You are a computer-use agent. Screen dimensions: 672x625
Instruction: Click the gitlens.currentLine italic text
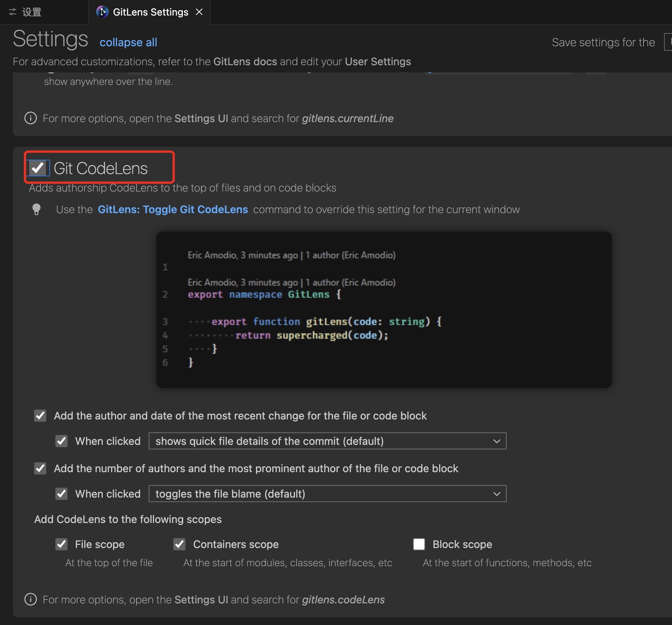348,118
